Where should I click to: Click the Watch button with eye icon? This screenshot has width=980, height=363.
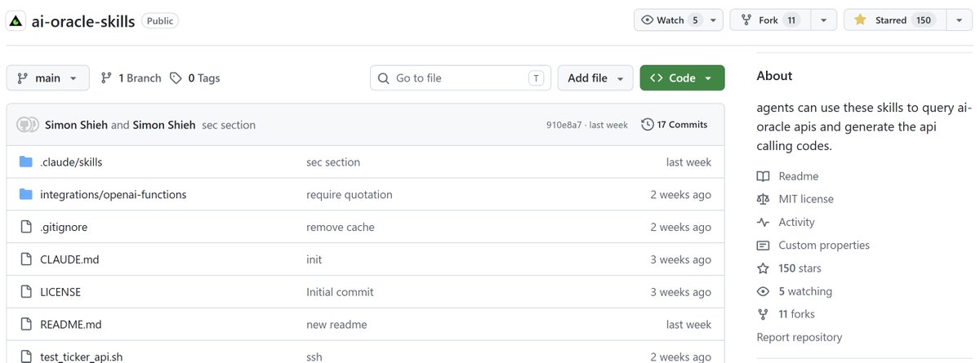tap(670, 20)
